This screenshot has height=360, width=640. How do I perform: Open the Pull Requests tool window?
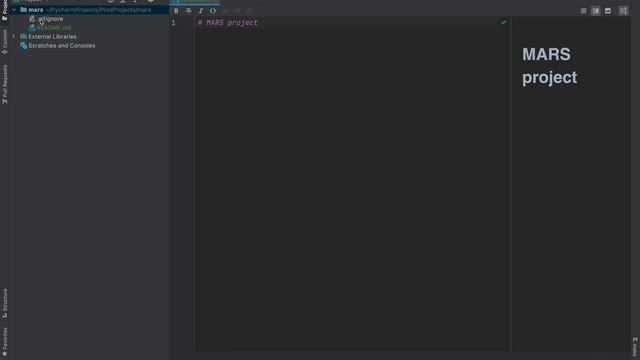click(x=5, y=84)
